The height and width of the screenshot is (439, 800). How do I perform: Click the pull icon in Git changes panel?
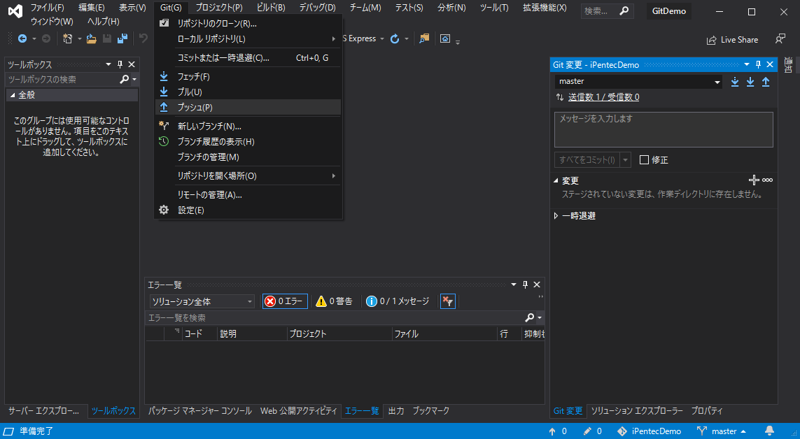pyautogui.click(x=751, y=82)
